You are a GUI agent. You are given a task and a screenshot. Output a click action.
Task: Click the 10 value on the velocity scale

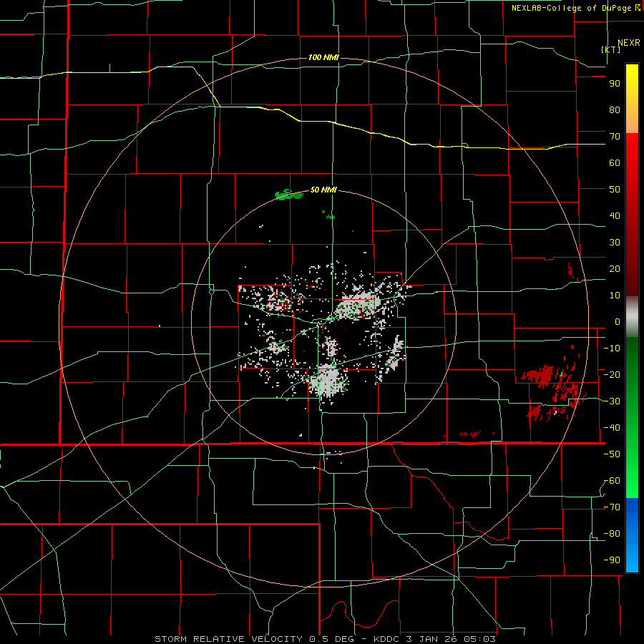point(615,296)
